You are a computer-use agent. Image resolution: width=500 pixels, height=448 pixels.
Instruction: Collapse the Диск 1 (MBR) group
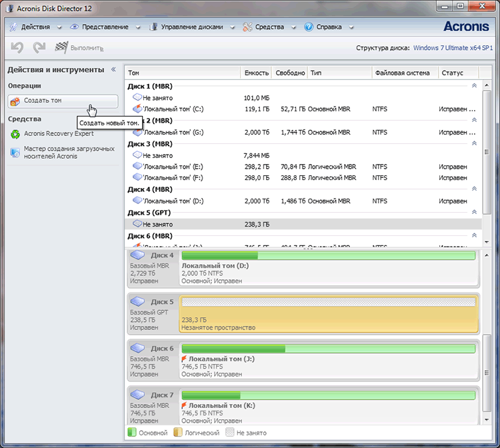[x=474, y=85]
